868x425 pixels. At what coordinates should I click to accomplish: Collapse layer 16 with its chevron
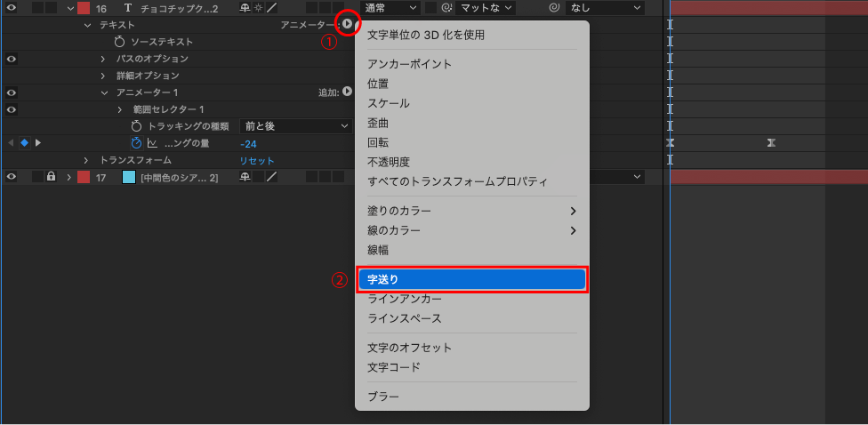(x=69, y=8)
